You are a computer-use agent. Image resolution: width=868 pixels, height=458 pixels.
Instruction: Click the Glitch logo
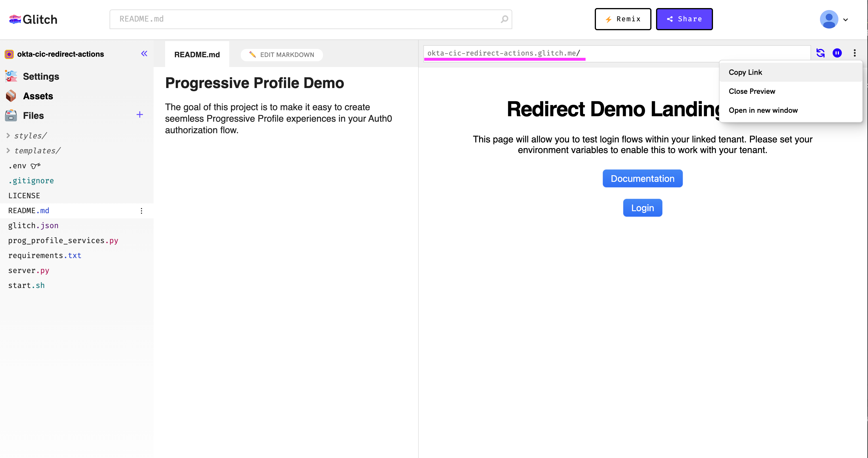[33, 19]
